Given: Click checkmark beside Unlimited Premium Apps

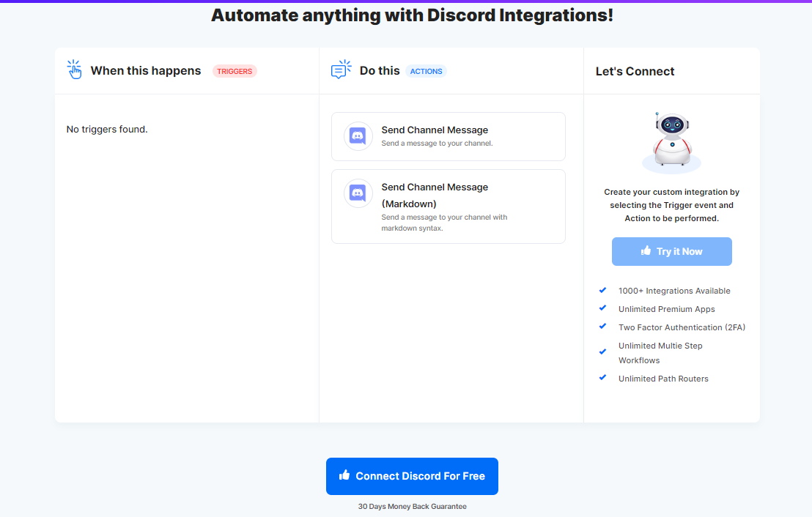Looking at the screenshot, I should click(x=603, y=308).
